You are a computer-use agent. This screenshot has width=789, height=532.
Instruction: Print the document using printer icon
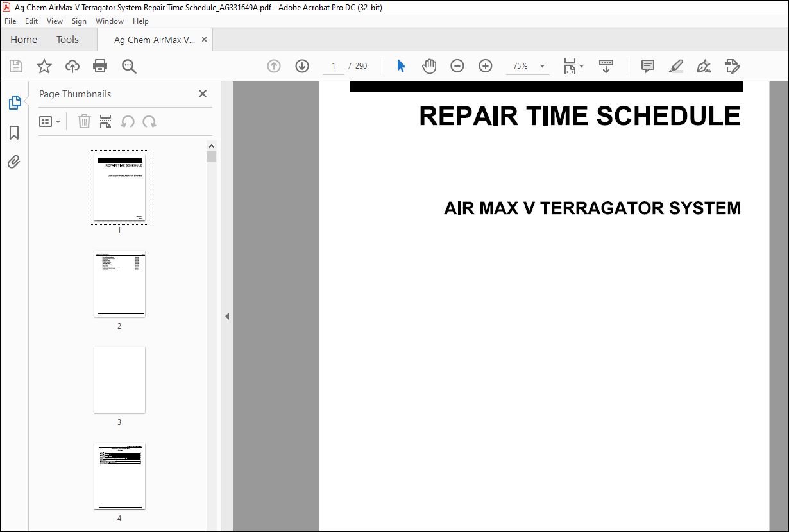100,66
